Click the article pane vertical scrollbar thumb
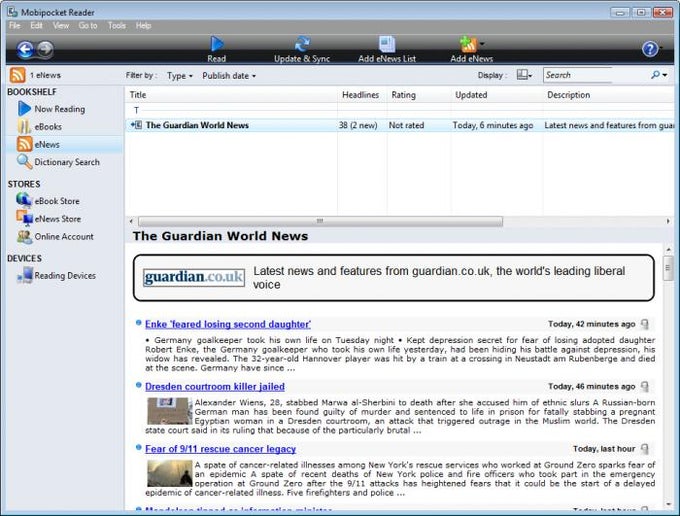Screen dimensions: 680x516 (x=668, y=268)
